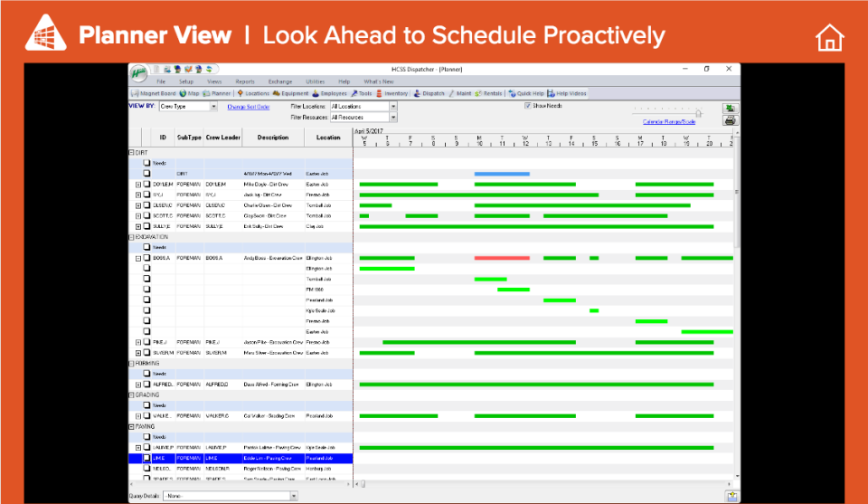Open the Views menu
868x504 pixels.
point(214,81)
